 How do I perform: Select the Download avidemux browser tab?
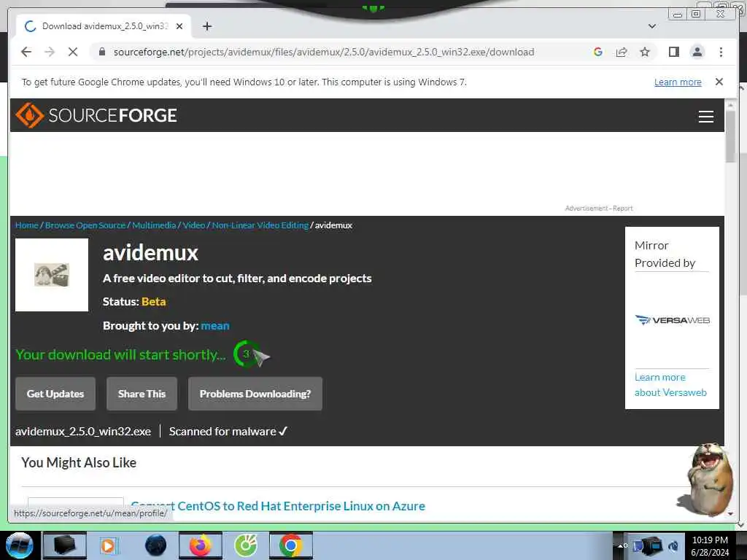click(104, 26)
